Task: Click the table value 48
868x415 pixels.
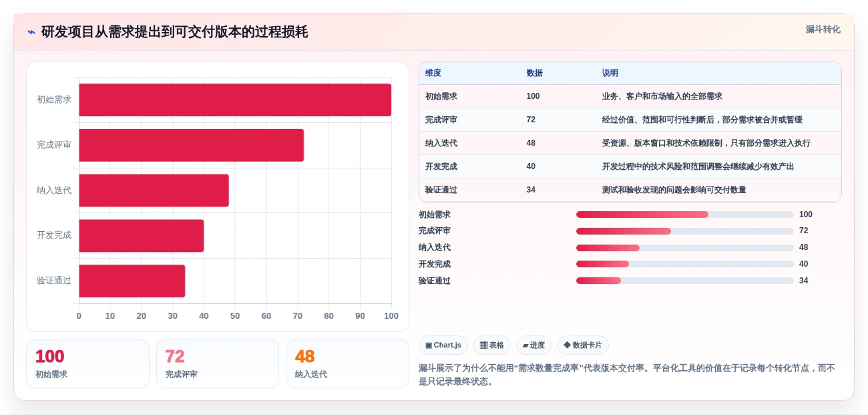Action: pos(531,143)
